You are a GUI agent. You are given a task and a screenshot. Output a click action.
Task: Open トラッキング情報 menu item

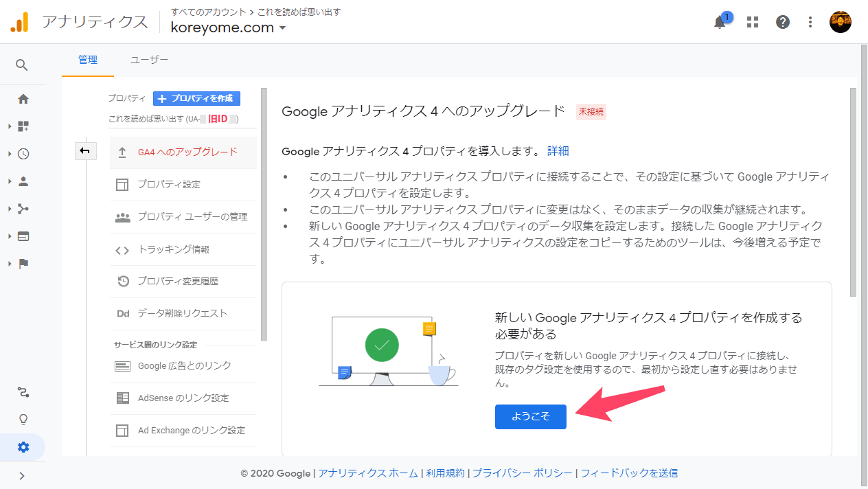tap(183, 250)
